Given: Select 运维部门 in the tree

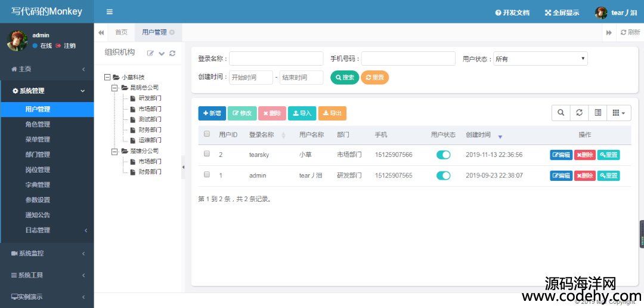Looking at the screenshot, I should click(150, 140).
